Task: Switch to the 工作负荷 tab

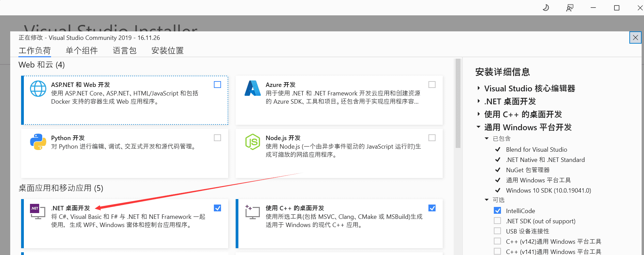Action: pyautogui.click(x=35, y=51)
